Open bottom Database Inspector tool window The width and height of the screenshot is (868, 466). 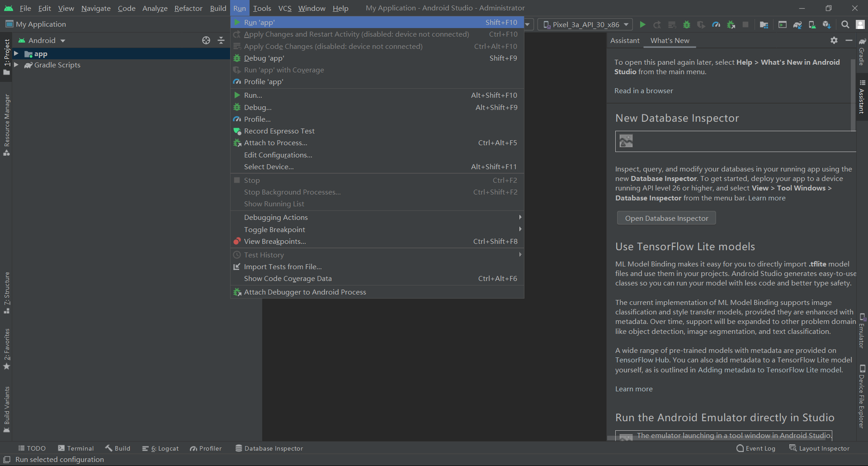(x=269, y=448)
